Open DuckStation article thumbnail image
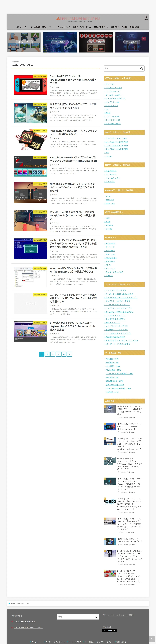The width and height of the screenshot is (156, 644). (x=30, y=85)
